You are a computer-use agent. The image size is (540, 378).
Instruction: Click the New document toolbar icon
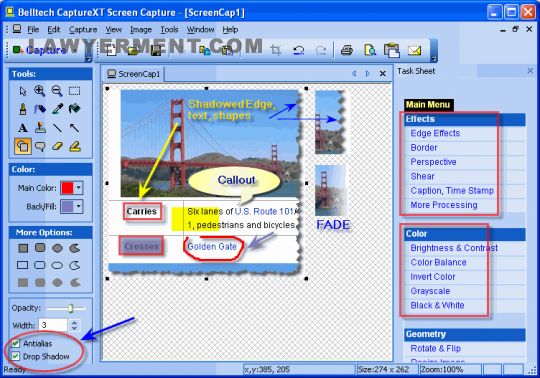click(112, 51)
